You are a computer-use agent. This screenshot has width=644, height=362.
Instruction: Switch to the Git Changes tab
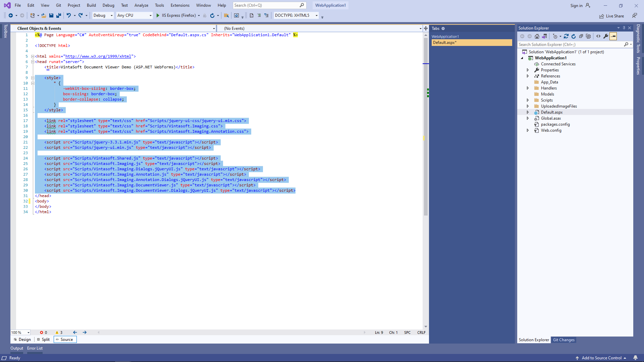[564, 340]
